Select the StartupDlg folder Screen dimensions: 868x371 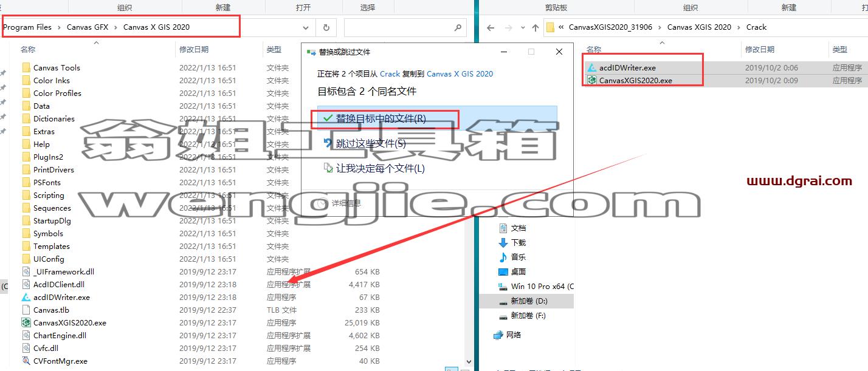pyautogui.click(x=52, y=220)
